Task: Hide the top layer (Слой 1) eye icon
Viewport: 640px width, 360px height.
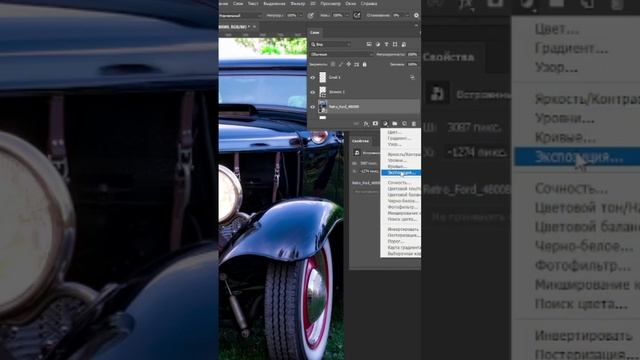Action: coord(313,77)
